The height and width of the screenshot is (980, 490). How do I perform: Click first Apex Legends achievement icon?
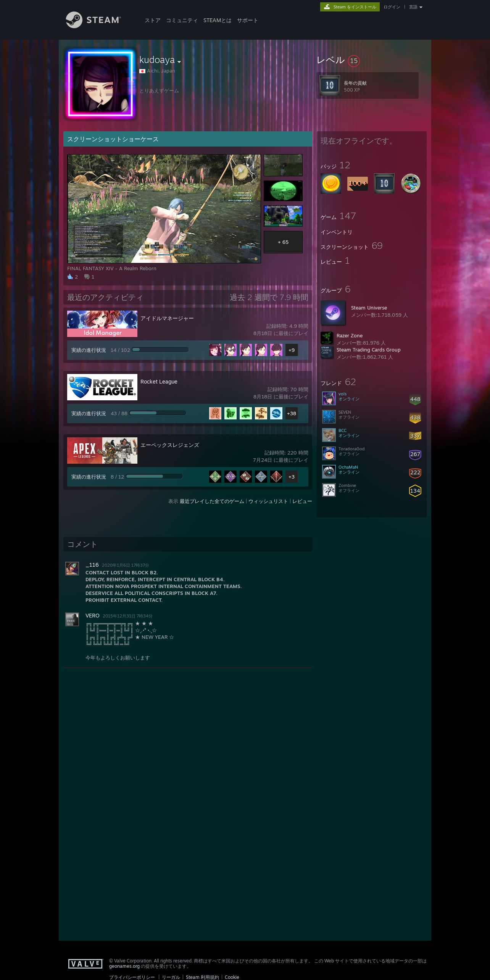tap(215, 477)
